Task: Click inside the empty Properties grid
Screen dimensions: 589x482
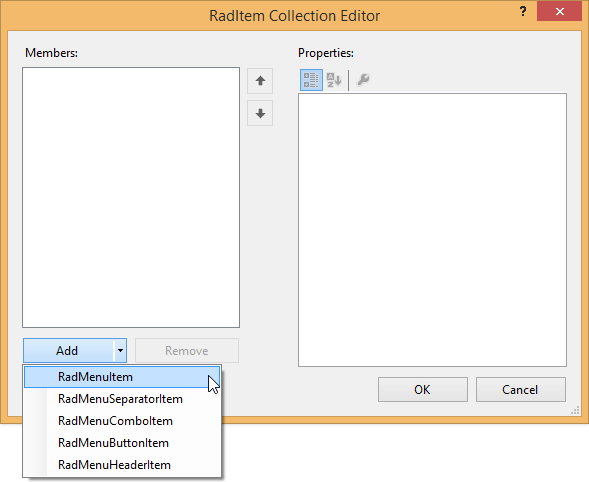Action: tap(432, 230)
